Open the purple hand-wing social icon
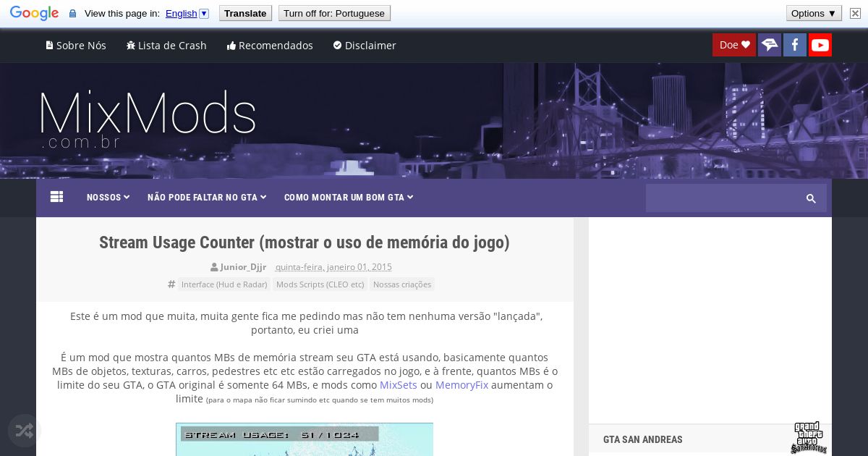This screenshot has height=456, width=868. pyautogui.click(x=770, y=45)
